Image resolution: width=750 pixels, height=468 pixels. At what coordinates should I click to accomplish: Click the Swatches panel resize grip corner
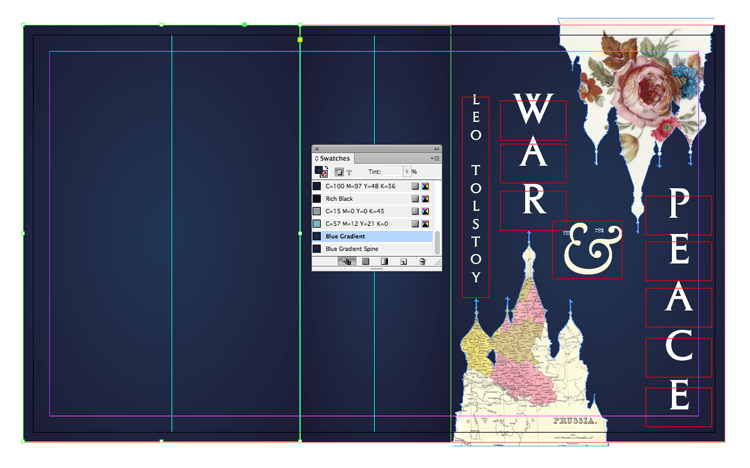pos(437,262)
